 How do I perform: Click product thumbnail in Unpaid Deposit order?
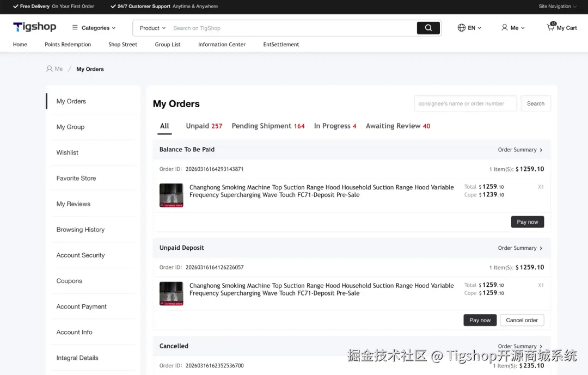point(171,293)
